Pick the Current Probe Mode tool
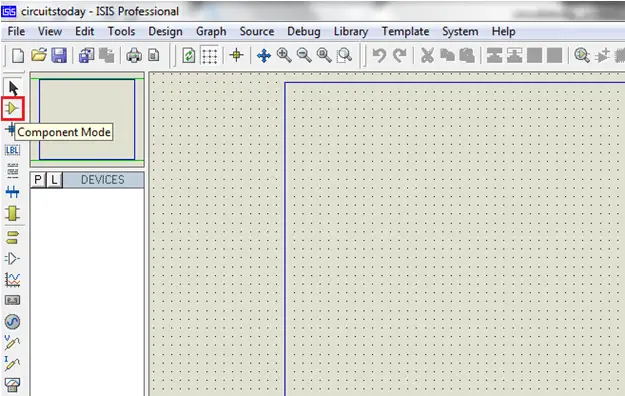The width and height of the screenshot is (625, 396). pos(12,363)
